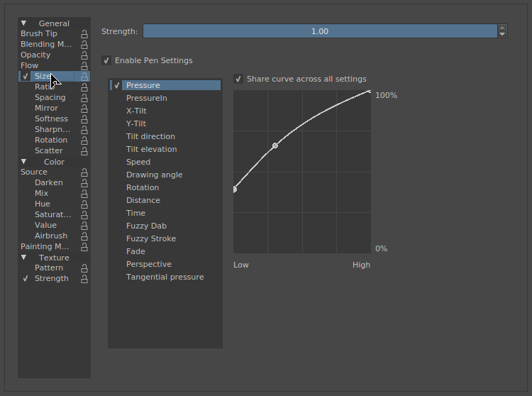Select the Softness option
This screenshot has height=396, width=532.
[x=51, y=119]
